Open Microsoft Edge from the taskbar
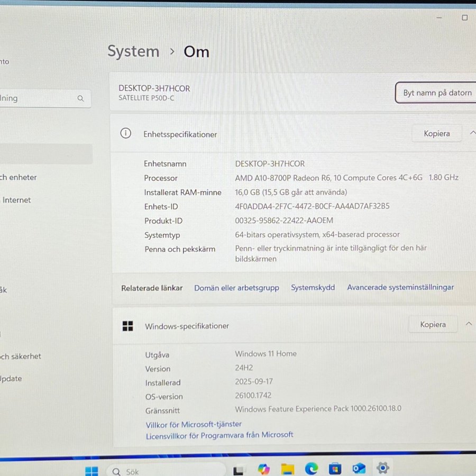 click(x=311, y=469)
